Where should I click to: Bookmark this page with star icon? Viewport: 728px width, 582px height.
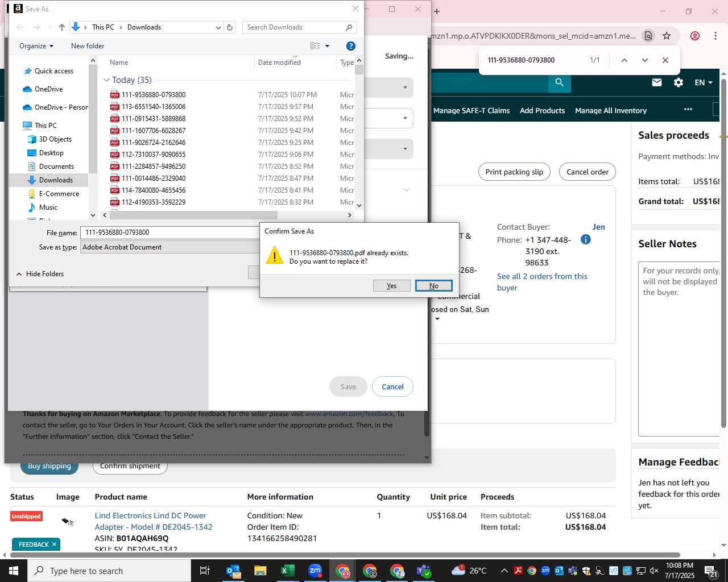tap(667, 36)
